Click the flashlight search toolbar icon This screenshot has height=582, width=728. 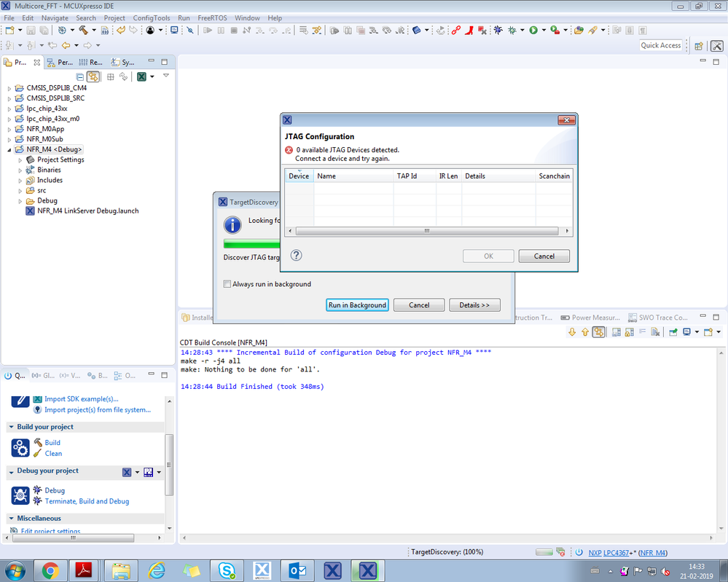[x=592, y=30]
